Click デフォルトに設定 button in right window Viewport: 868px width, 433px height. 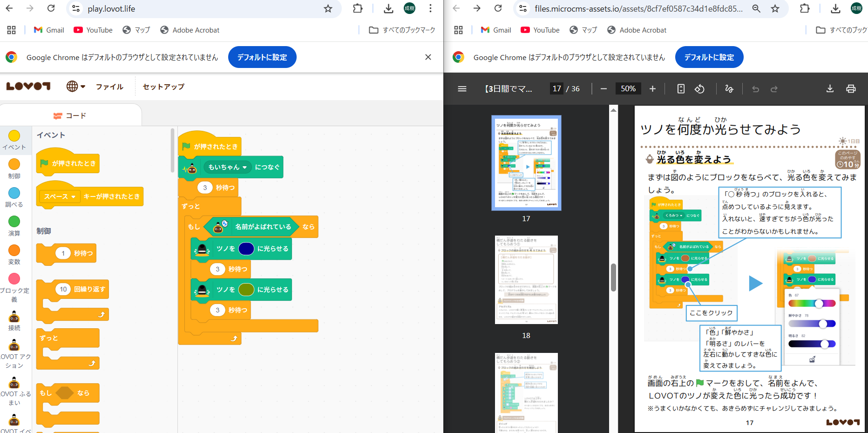pos(709,57)
